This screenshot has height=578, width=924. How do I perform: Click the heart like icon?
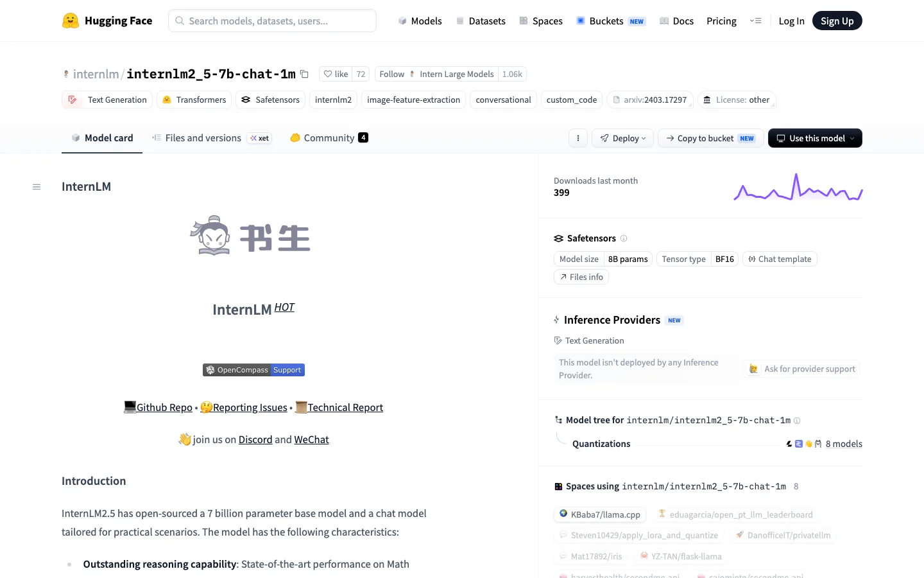[x=328, y=74]
